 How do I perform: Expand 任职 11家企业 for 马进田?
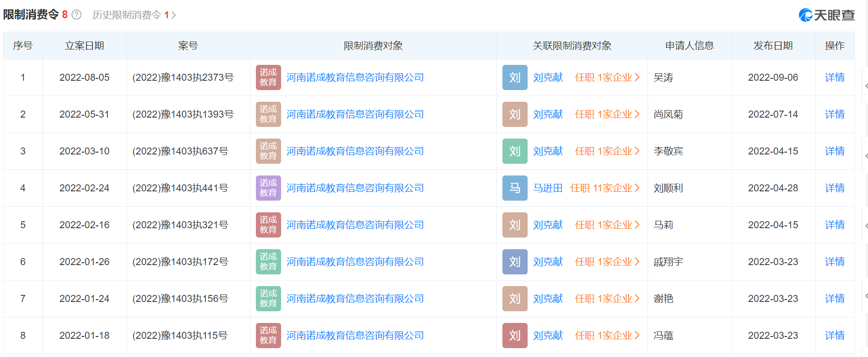(x=605, y=188)
